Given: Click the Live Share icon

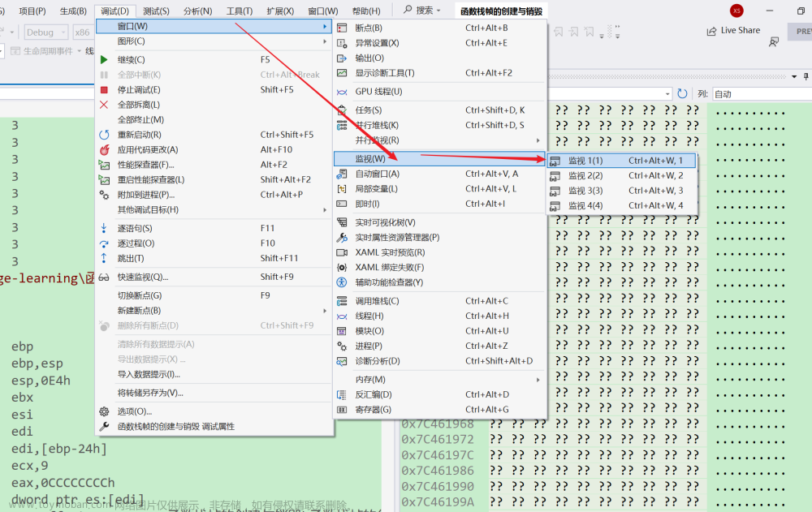Looking at the screenshot, I should [x=712, y=31].
